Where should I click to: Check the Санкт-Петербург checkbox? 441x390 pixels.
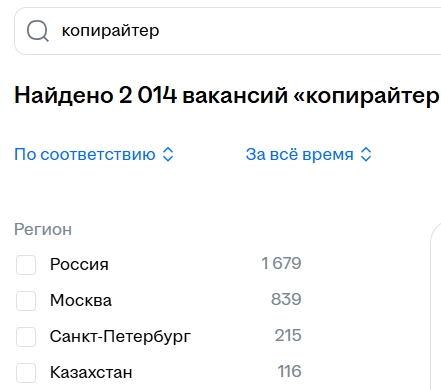[26, 337]
